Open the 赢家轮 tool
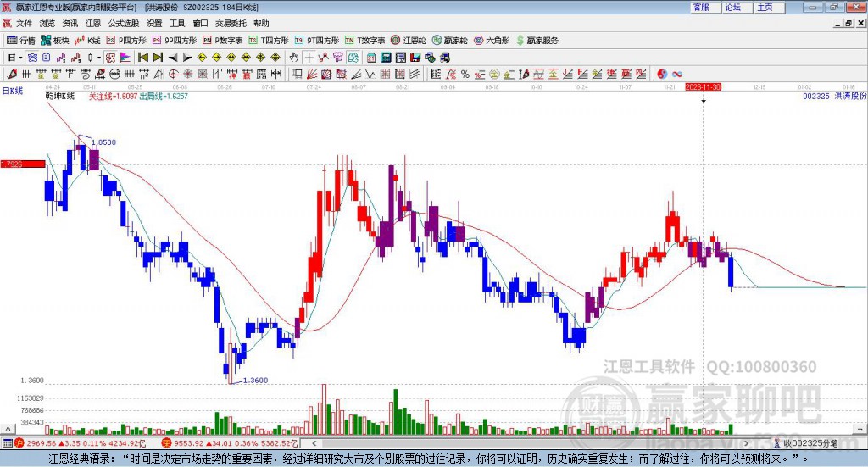 tap(449, 41)
